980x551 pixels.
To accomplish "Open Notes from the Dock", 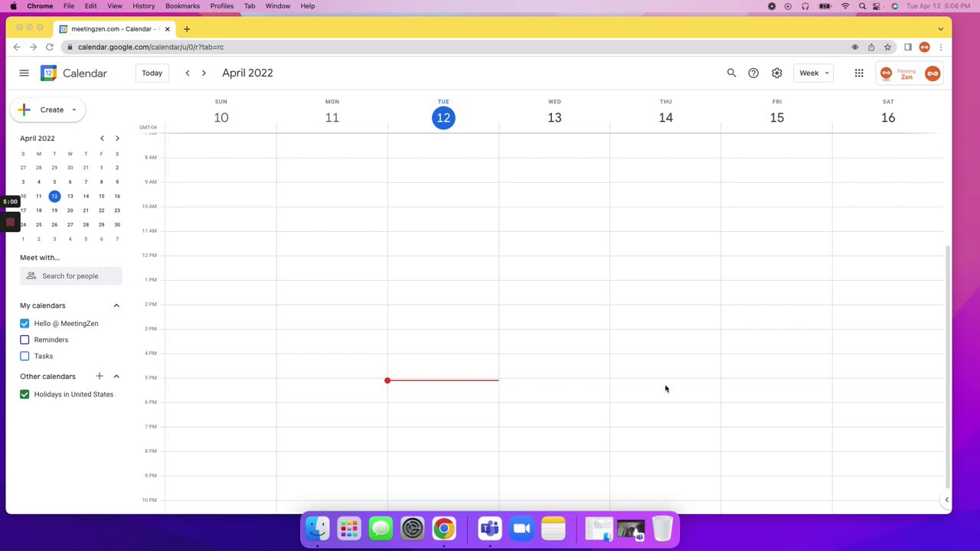I will pyautogui.click(x=553, y=529).
